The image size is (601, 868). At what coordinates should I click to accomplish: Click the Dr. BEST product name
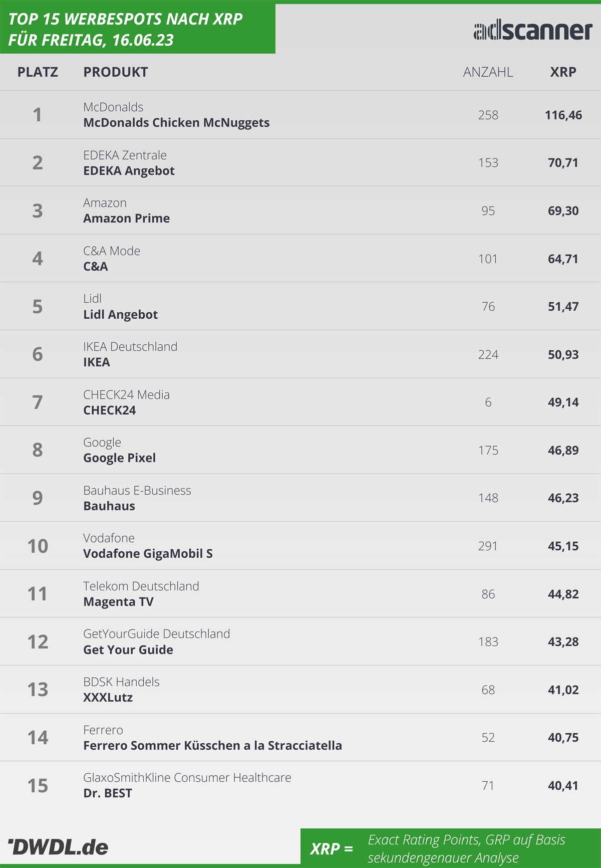(x=108, y=793)
